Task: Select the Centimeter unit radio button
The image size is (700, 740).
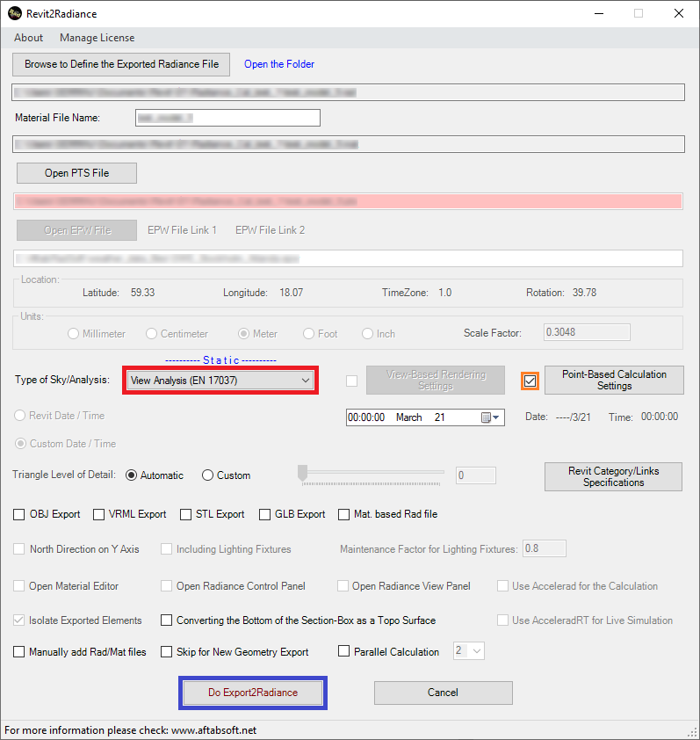Action: pyautogui.click(x=151, y=334)
